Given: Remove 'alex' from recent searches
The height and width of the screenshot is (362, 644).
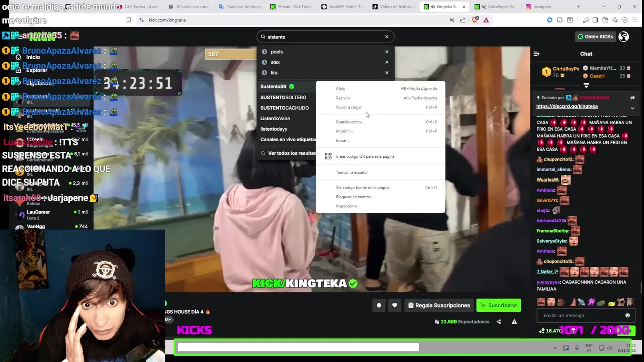Looking at the screenshot, I should (387, 62).
